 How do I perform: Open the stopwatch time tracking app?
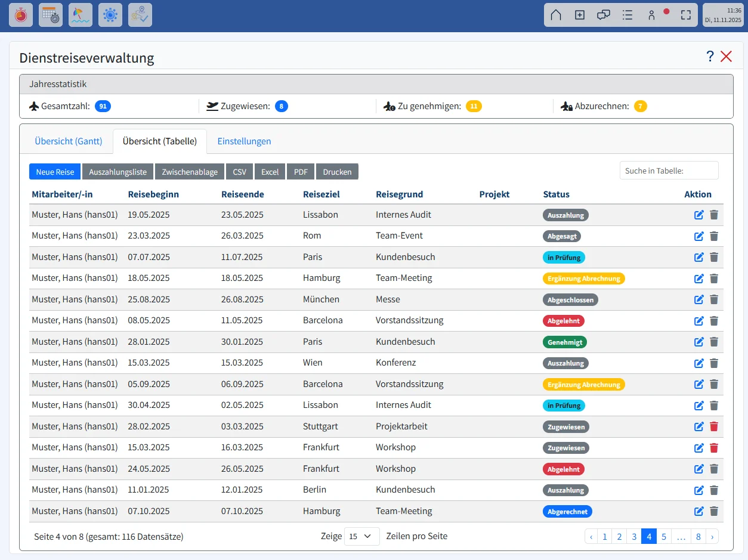21,15
